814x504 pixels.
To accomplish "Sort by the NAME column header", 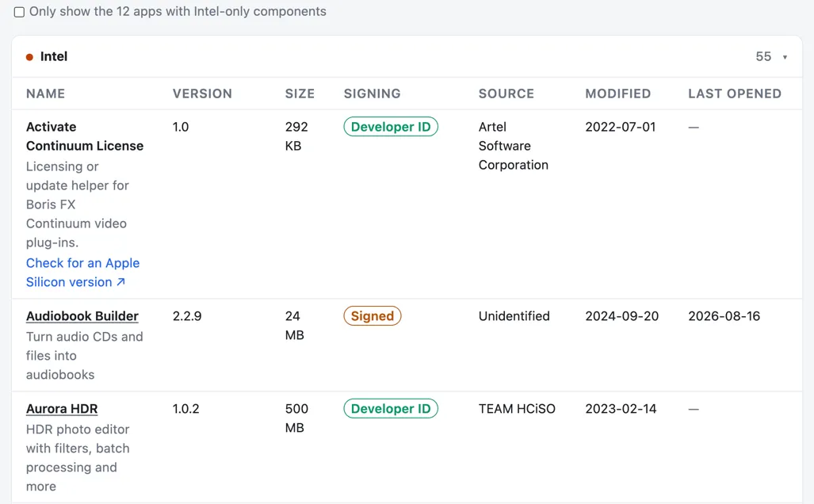I will coord(46,94).
